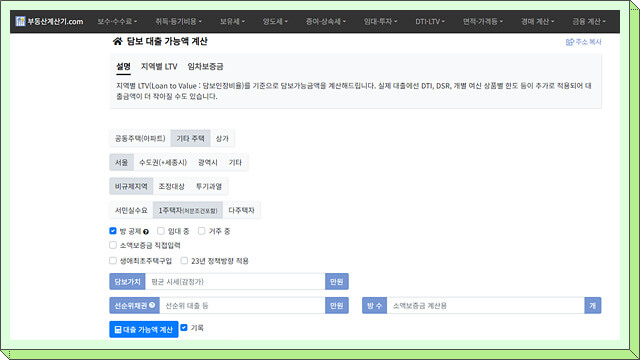The height and width of the screenshot is (360, 640).
Task: Toggle the 기록 checkbox
Action: pos(184,327)
